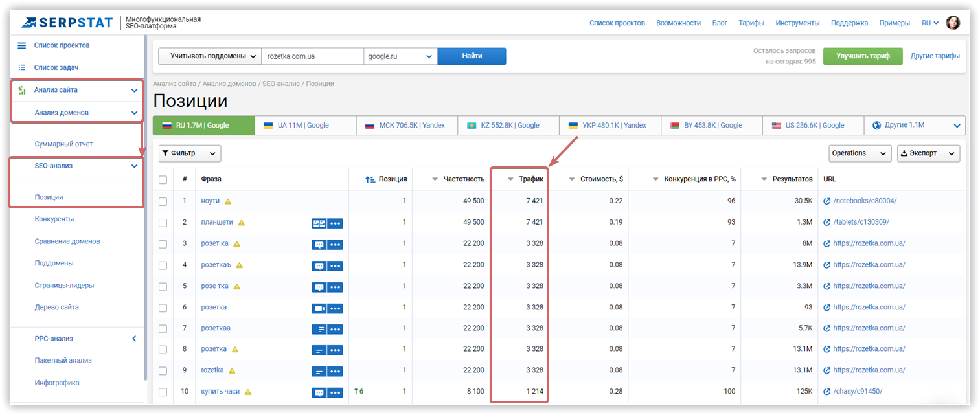Viewport: 980px width, 415px height.
Task: Click the green Улучшить тариф button
Action: (x=863, y=56)
